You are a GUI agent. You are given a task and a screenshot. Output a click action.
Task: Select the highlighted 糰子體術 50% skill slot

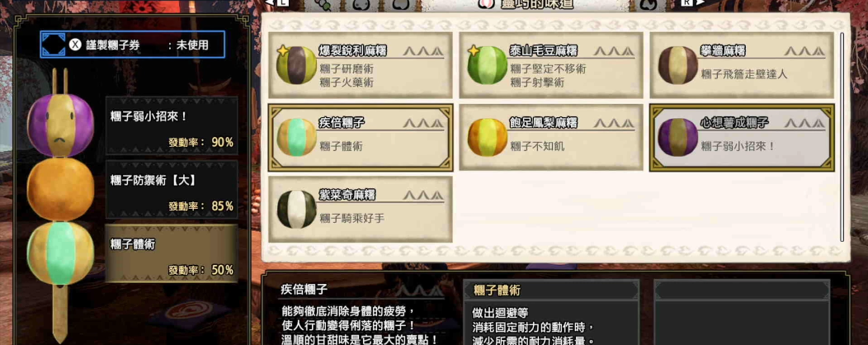coord(172,253)
